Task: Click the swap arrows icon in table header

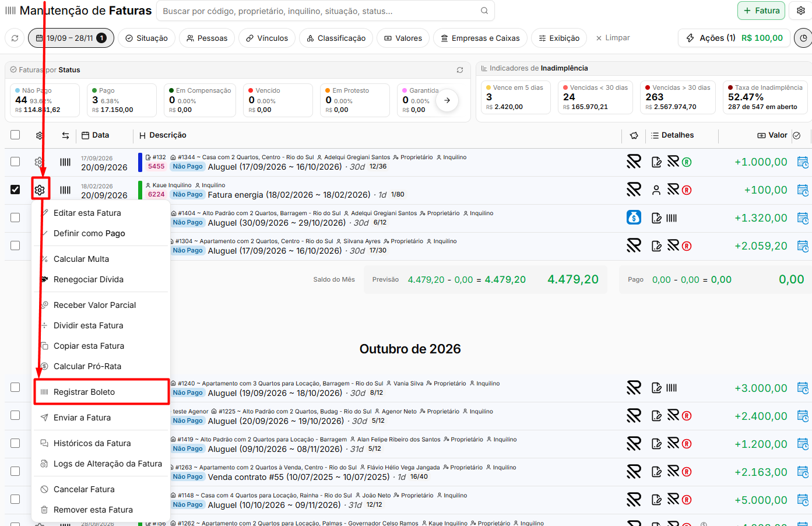Action: [65, 135]
